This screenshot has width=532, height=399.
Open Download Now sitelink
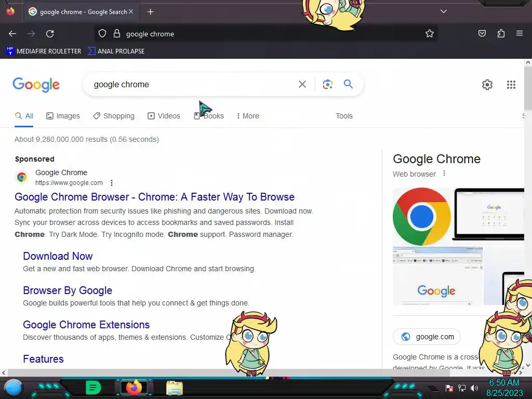click(x=58, y=256)
